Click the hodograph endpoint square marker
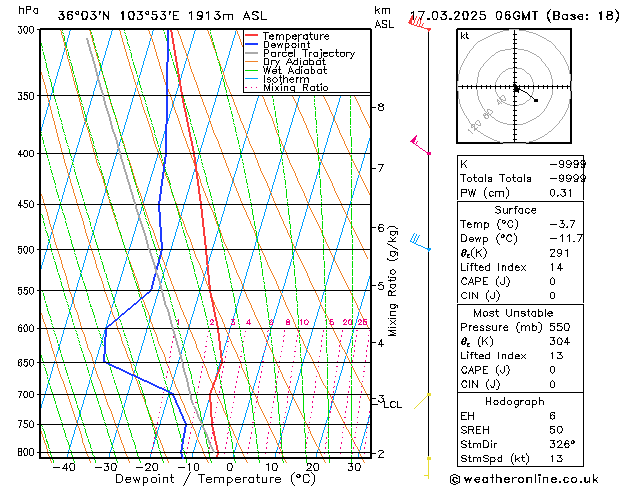This screenshot has height=486, width=629. click(x=536, y=100)
